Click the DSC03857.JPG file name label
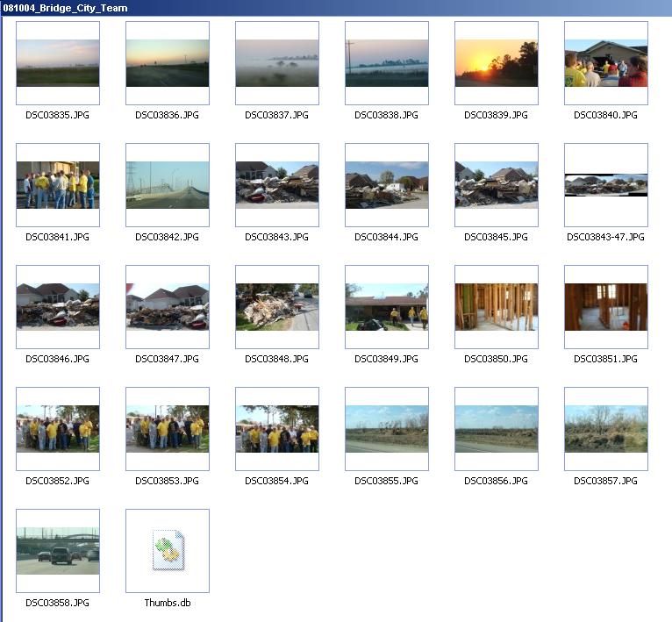 tap(606, 481)
